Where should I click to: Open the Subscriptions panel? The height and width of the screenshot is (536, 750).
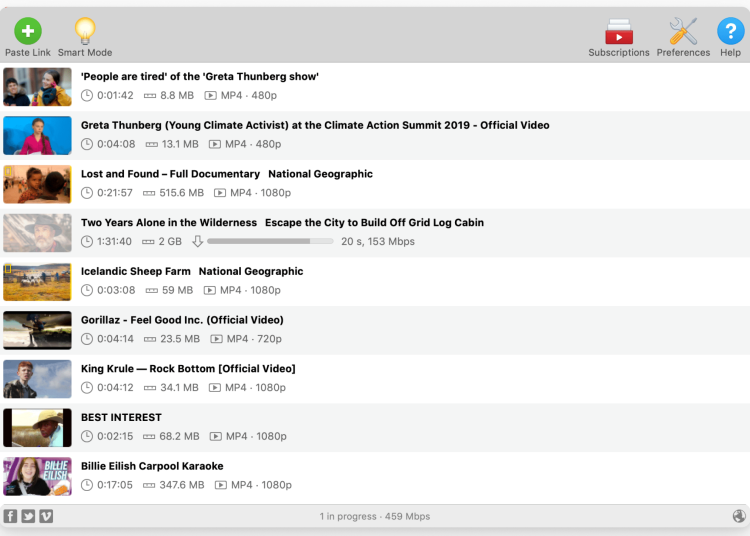(x=618, y=31)
